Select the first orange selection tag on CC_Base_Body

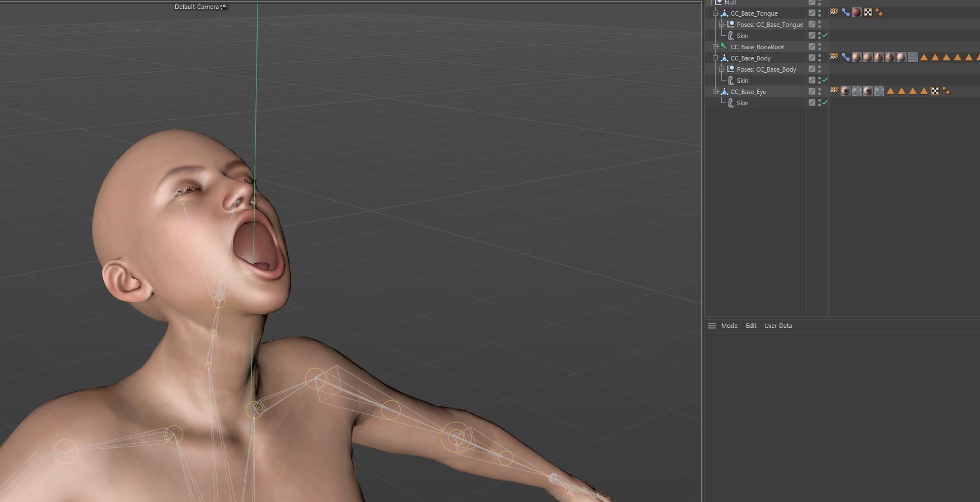pyautogui.click(x=924, y=57)
